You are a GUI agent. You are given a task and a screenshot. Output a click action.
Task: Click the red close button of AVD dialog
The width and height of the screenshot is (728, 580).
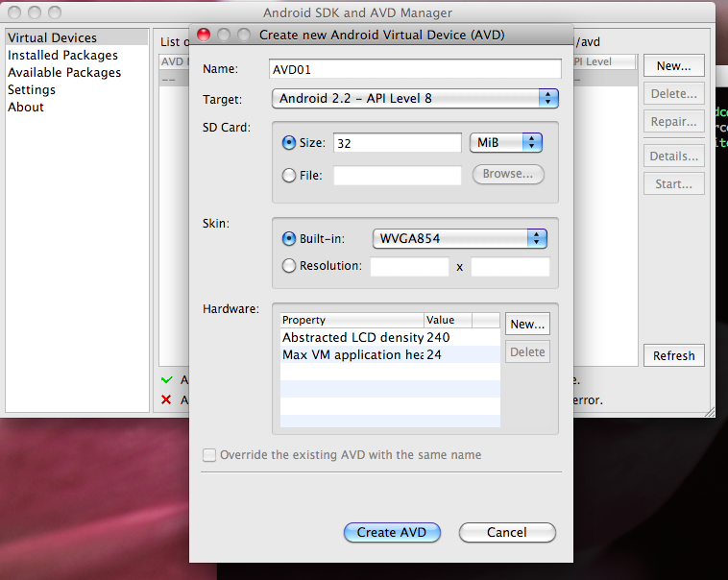(204, 35)
